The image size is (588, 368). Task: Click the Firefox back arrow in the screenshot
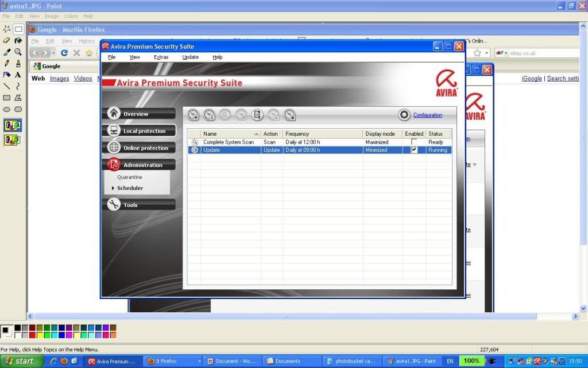[x=34, y=53]
